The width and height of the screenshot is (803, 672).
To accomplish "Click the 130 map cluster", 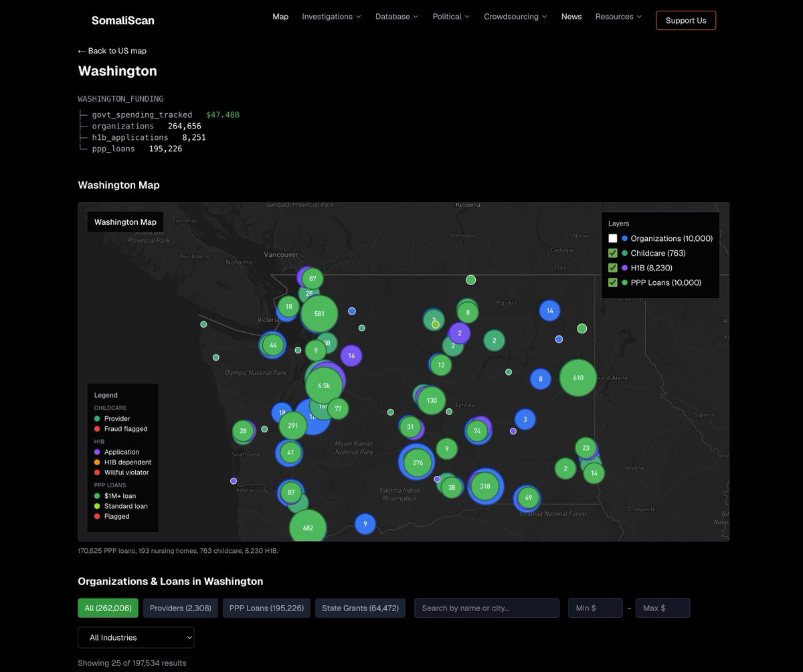I will coord(432,400).
